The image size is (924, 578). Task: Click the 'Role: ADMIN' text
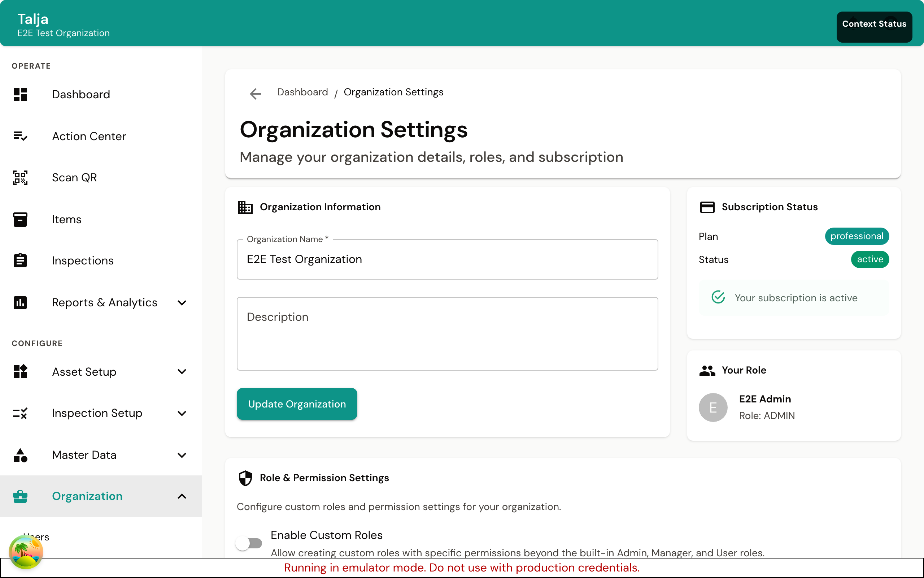point(767,415)
